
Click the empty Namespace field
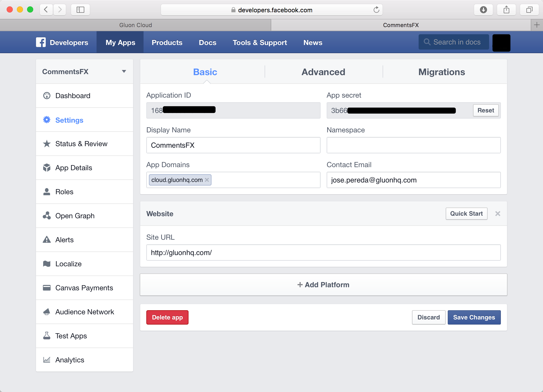414,145
